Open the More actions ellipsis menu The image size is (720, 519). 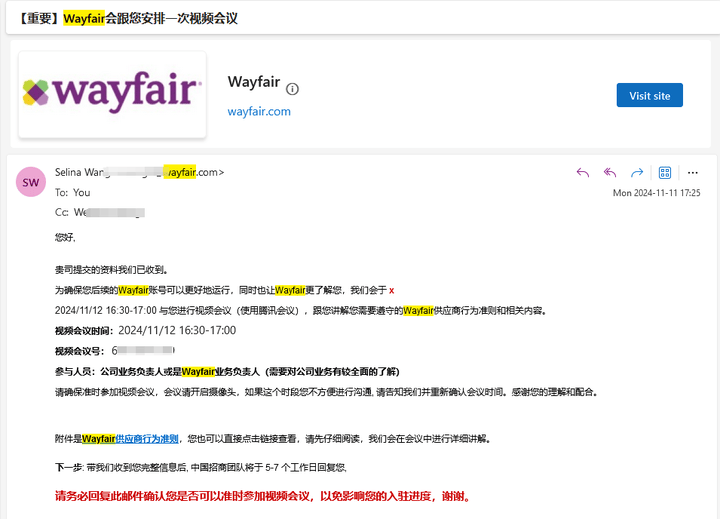692,173
